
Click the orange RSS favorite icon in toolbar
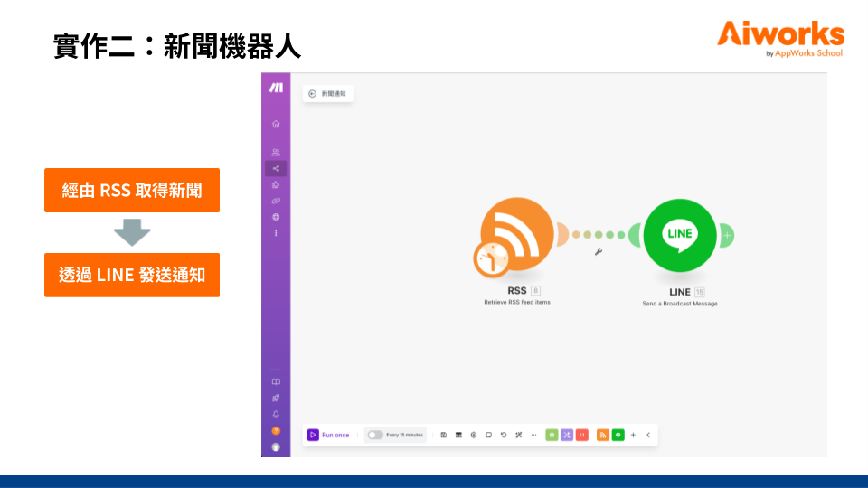(603, 435)
